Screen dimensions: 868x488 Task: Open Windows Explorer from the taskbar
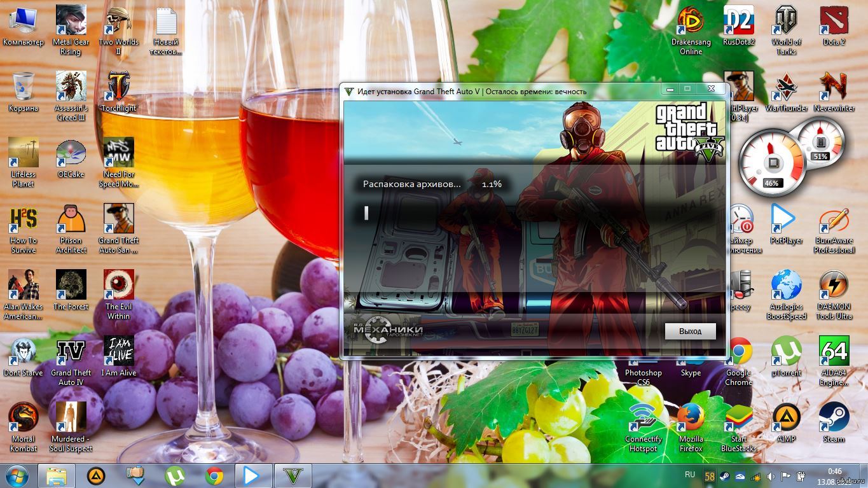[x=57, y=476]
